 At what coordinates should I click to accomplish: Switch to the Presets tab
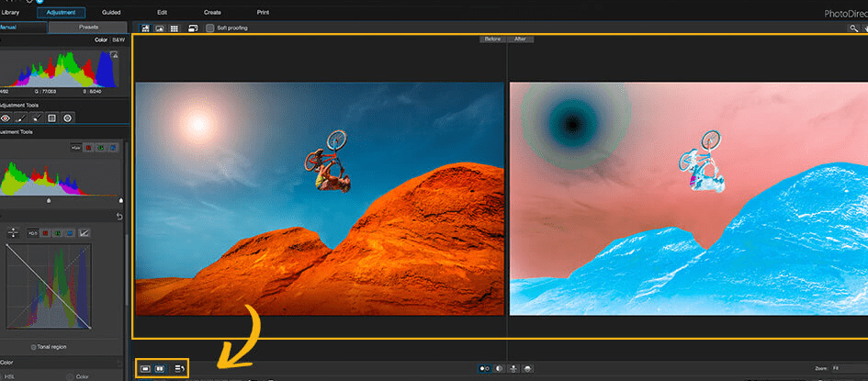click(x=89, y=28)
